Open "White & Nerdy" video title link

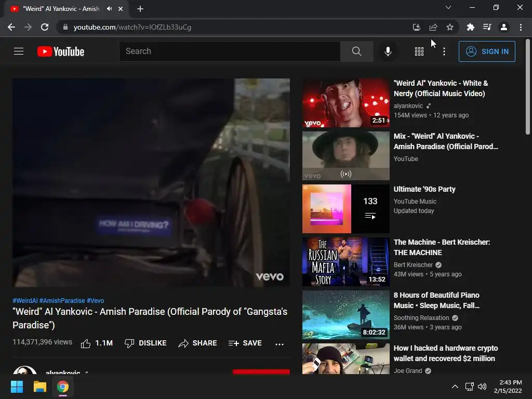(441, 88)
